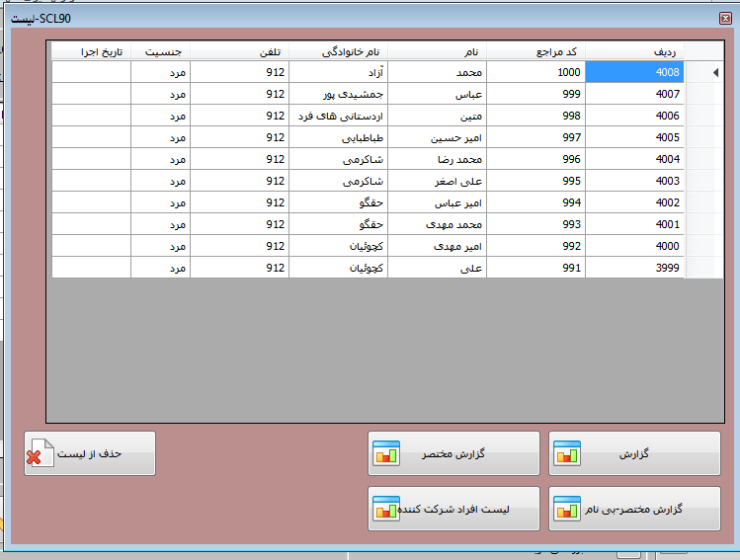
Task: Open the گزارش report button
Action: pos(634,453)
